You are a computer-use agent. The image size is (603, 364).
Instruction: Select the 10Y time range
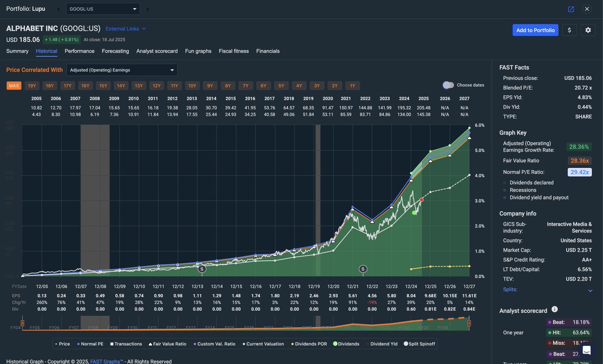(192, 86)
